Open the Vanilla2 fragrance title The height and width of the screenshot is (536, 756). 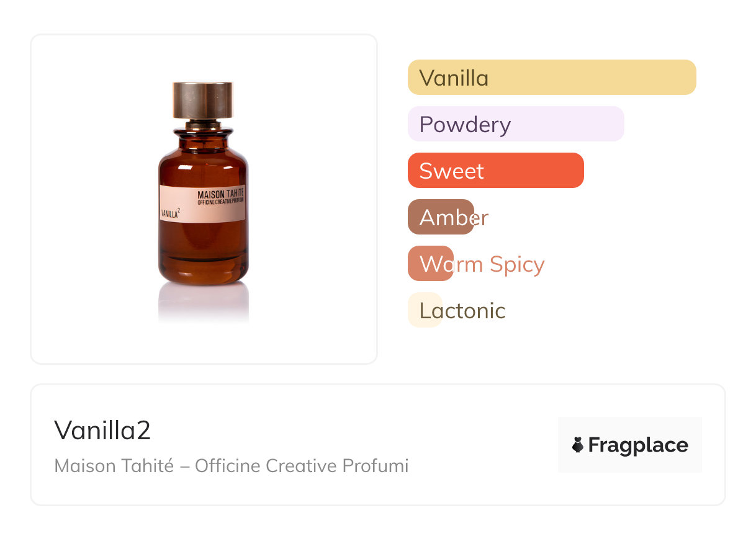tap(102, 431)
